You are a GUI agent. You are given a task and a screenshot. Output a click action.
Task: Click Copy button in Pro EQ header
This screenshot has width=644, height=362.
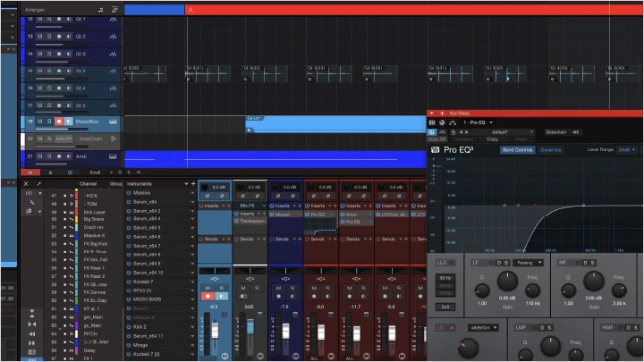[493, 139]
